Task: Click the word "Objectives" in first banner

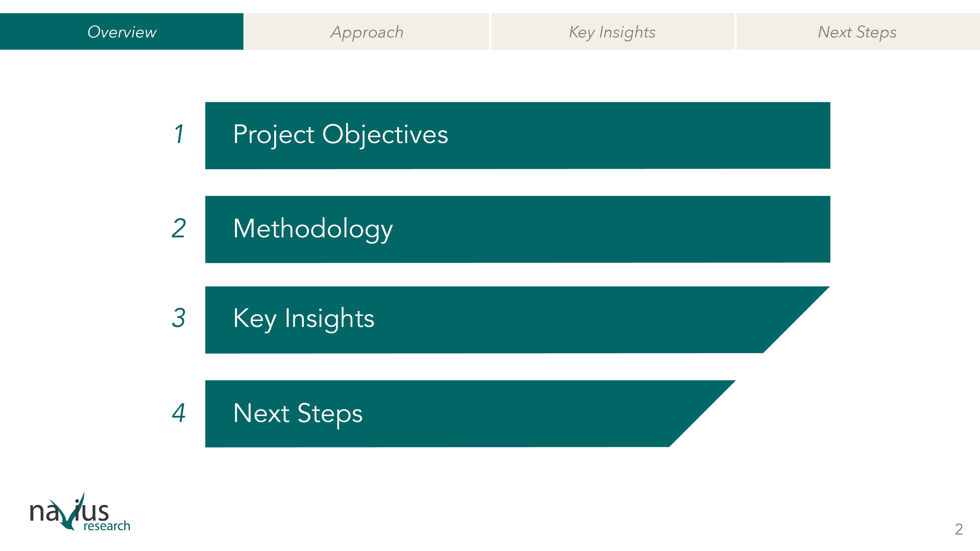Action: coord(385,135)
